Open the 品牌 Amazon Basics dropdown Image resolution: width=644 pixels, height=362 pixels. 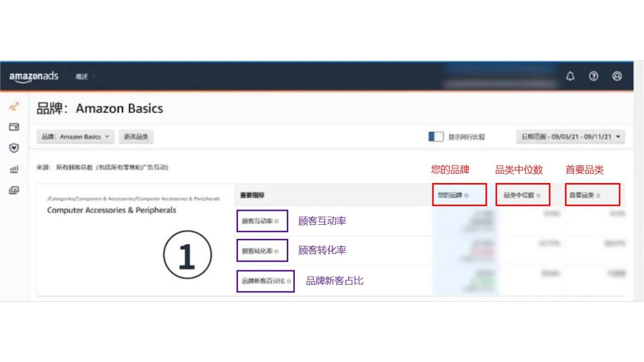(75, 137)
